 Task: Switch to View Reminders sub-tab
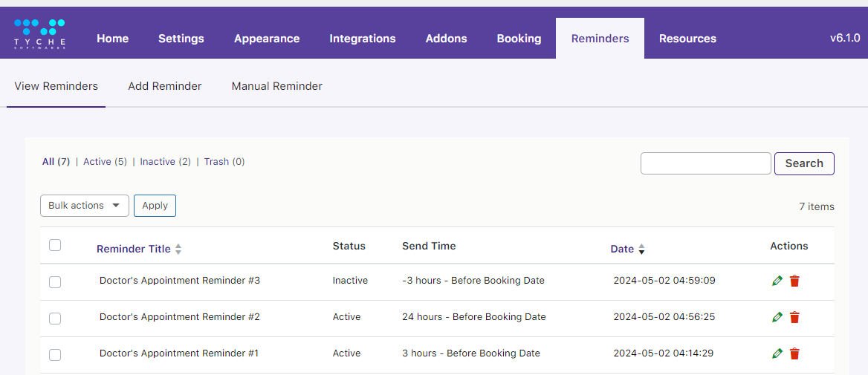pos(56,86)
